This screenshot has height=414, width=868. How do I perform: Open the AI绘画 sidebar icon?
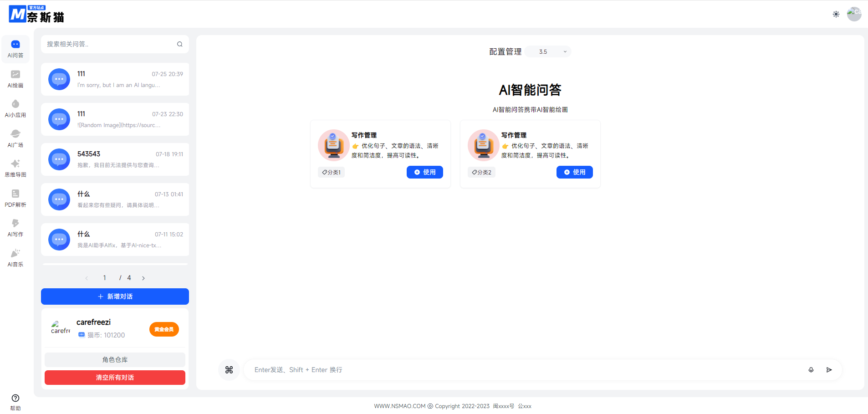coord(15,78)
